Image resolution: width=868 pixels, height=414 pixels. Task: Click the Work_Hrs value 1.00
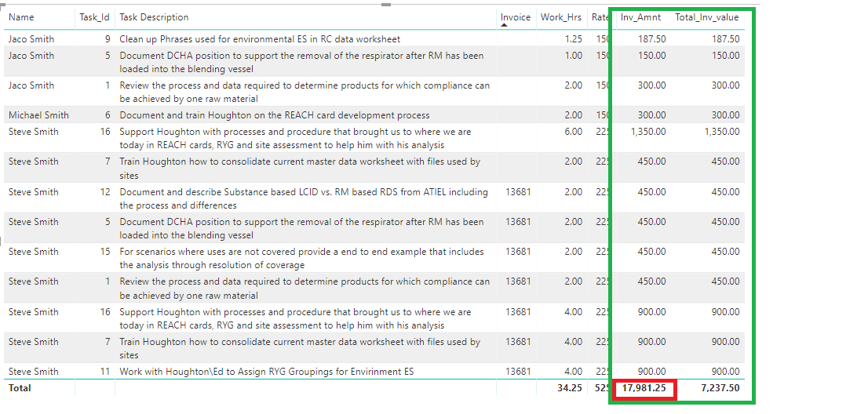[573, 55]
